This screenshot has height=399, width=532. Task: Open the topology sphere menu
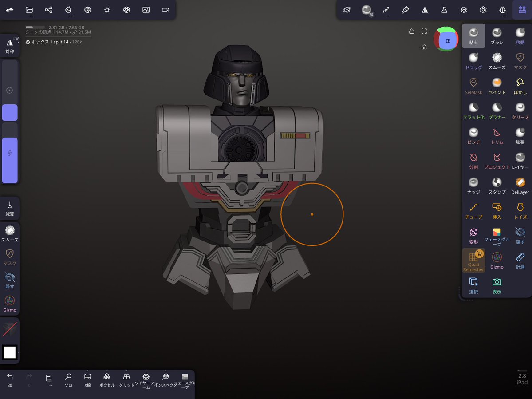tap(87, 10)
